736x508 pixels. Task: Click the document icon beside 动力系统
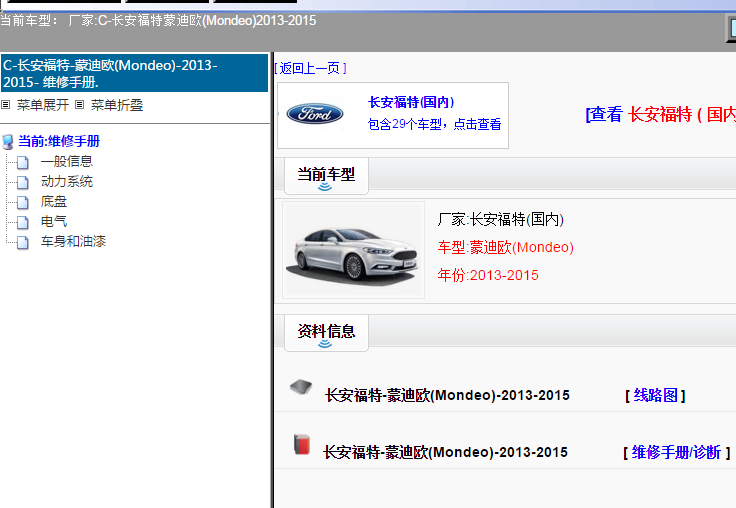point(23,182)
